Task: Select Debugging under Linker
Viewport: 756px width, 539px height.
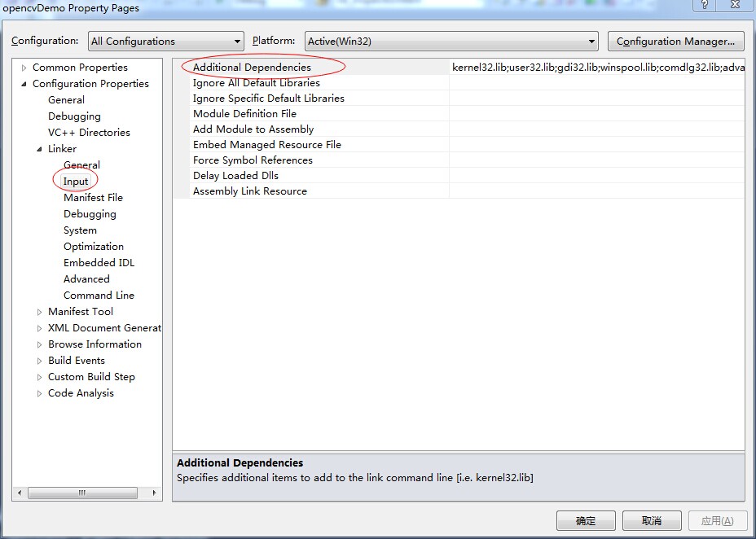Action: 90,214
